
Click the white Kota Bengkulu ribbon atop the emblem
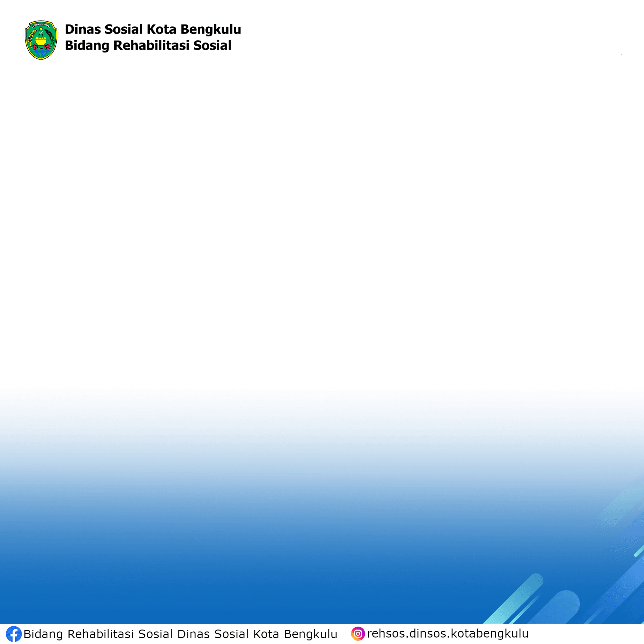point(41,25)
